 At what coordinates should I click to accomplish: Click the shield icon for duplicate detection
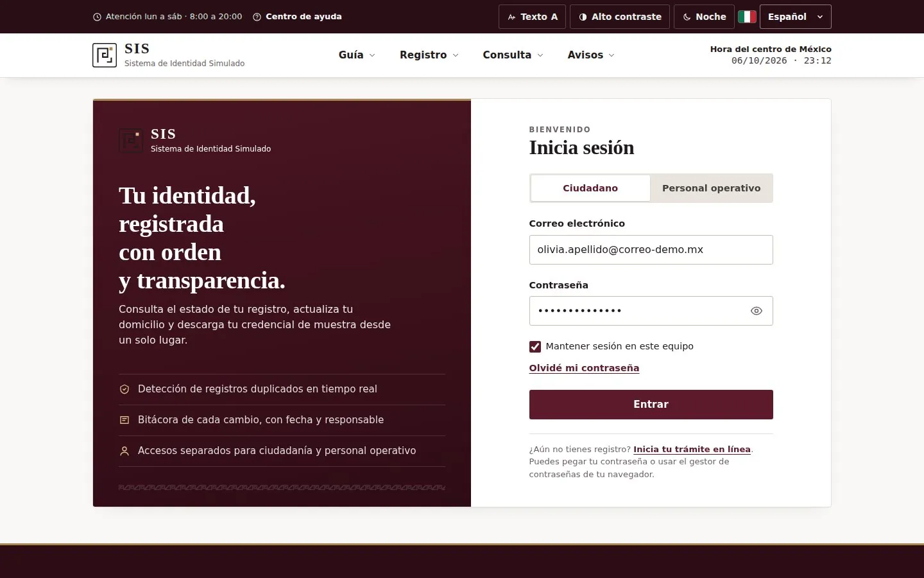click(124, 389)
